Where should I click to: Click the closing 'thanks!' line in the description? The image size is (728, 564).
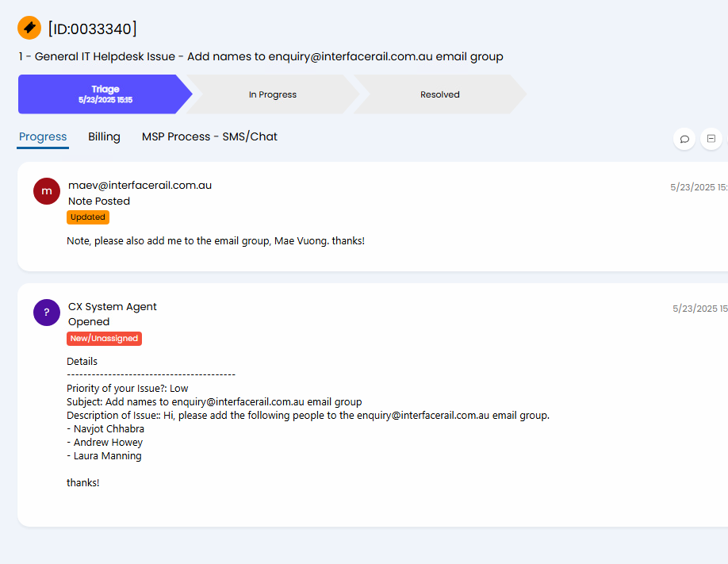click(x=83, y=483)
